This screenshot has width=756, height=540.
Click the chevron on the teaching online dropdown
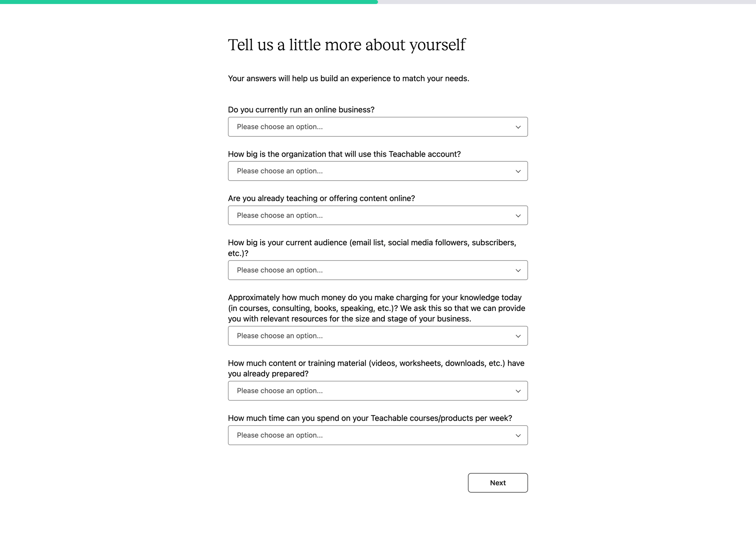pos(518,215)
